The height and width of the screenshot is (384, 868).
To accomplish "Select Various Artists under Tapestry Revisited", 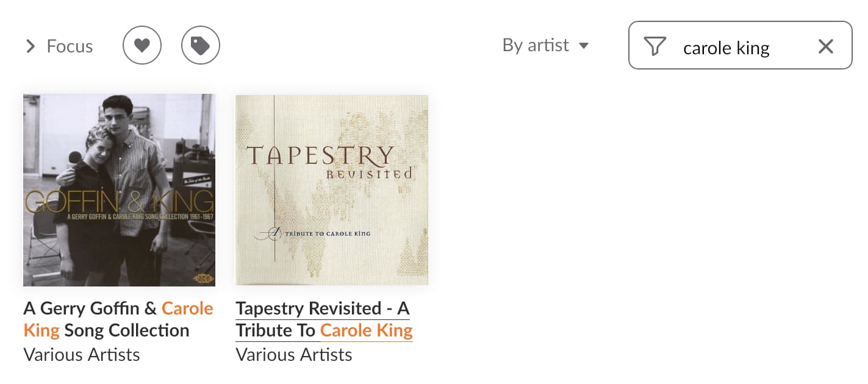I will click(294, 355).
